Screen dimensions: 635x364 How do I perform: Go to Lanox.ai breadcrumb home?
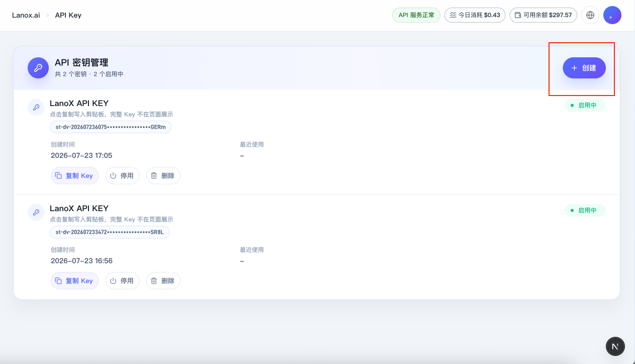point(26,15)
